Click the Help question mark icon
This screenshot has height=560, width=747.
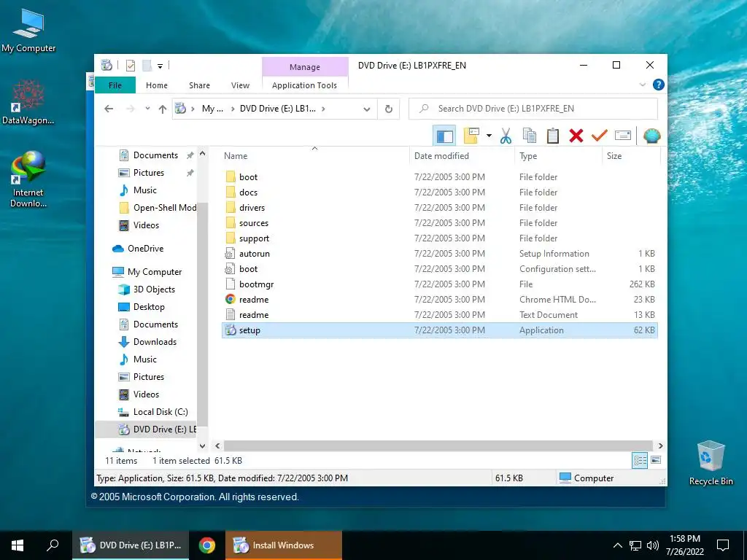659,85
